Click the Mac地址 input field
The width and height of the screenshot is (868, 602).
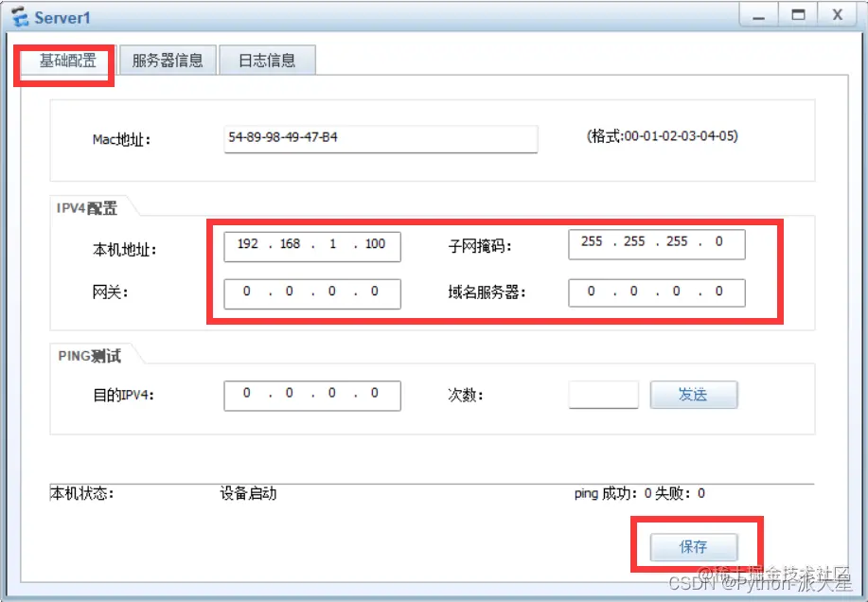tap(381, 139)
